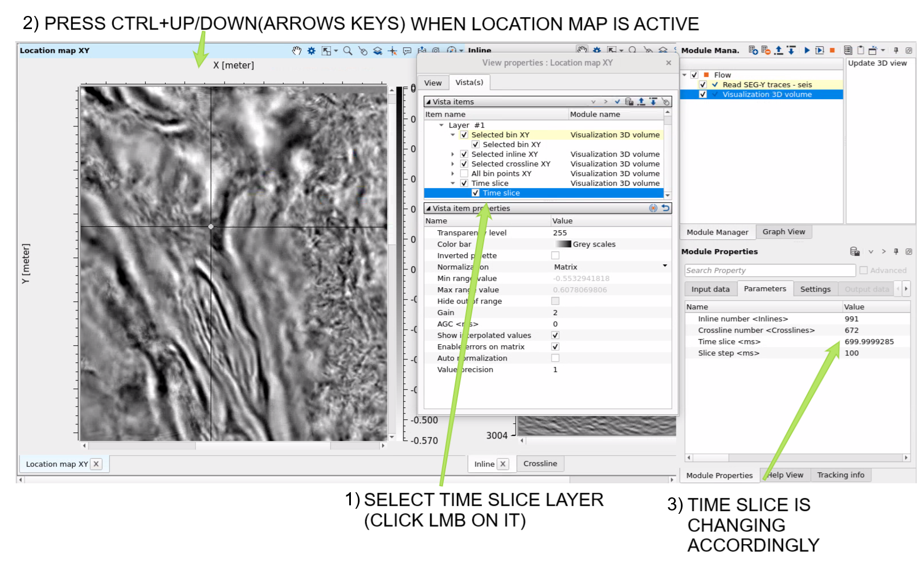Click the Grey scales color bar swatch
This screenshot has width=924, height=572.
coord(563,244)
